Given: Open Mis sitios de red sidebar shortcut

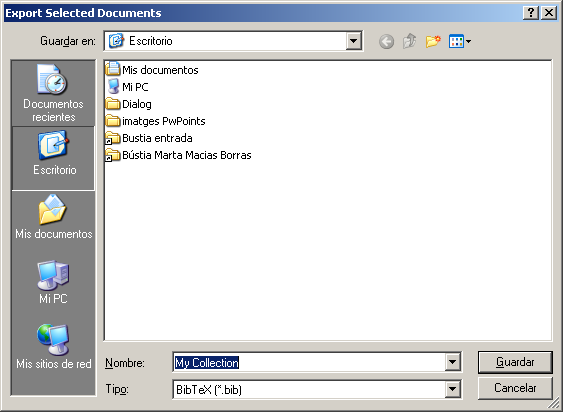Looking at the screenshot, I should click(x=53, y=347).
